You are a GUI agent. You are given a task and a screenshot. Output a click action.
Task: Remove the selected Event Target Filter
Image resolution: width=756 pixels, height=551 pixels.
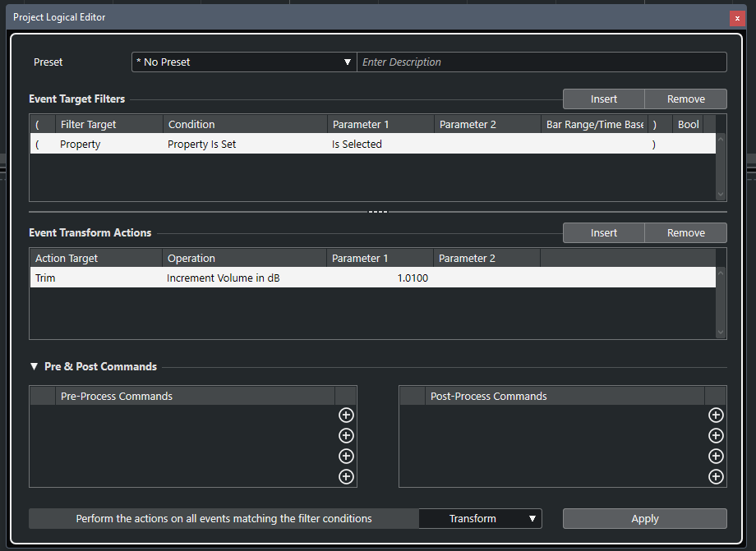click(685, 99)
